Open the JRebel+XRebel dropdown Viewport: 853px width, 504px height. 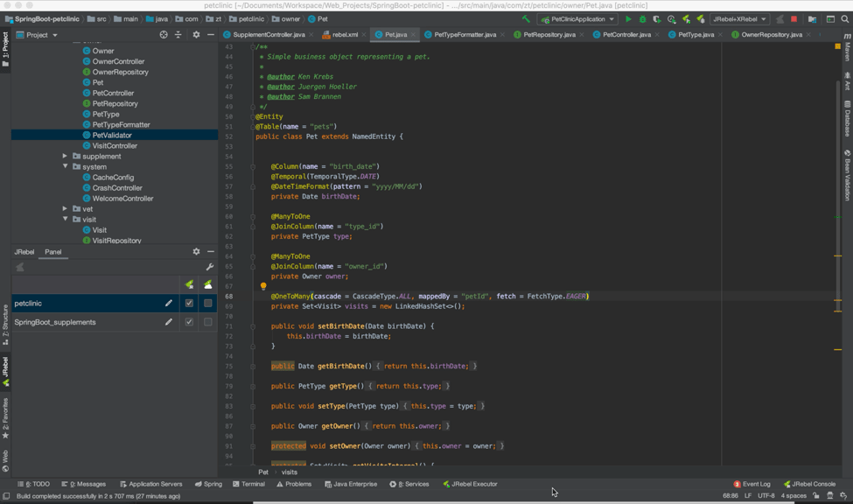[x=738, y=19]
